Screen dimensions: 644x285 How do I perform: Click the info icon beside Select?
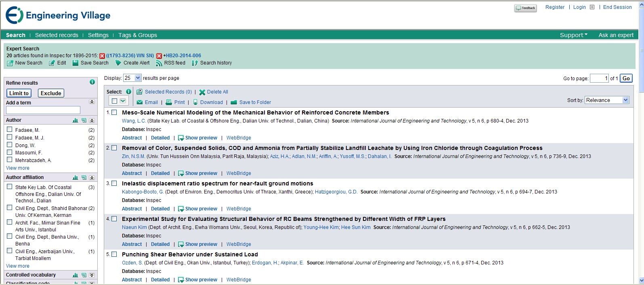point(128,92)
